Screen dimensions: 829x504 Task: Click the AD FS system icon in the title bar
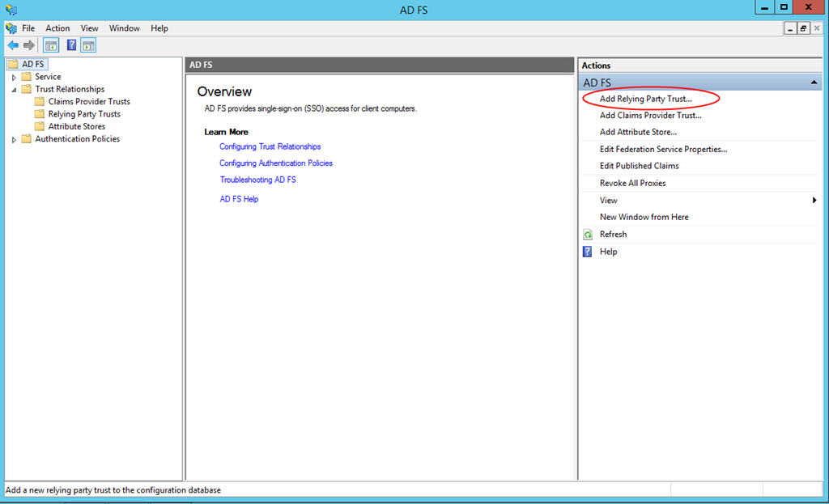coord(11,10)
